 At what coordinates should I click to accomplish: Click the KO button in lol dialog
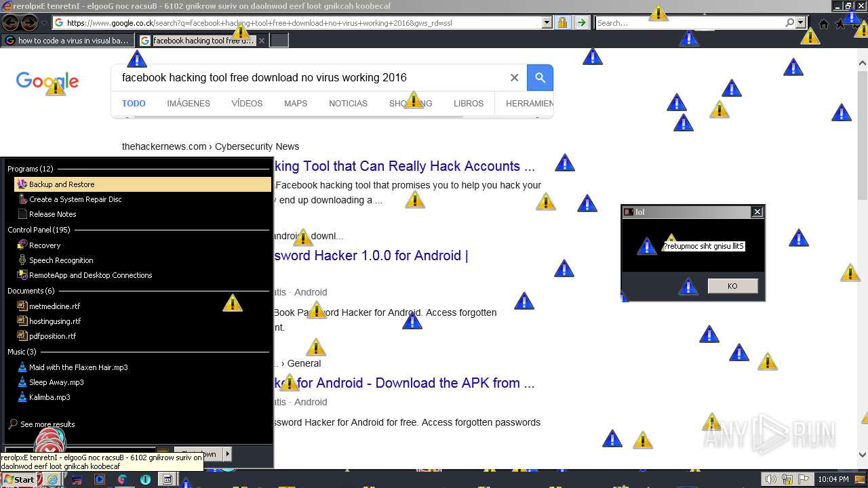pyautogui.click(x=732, y=286)
